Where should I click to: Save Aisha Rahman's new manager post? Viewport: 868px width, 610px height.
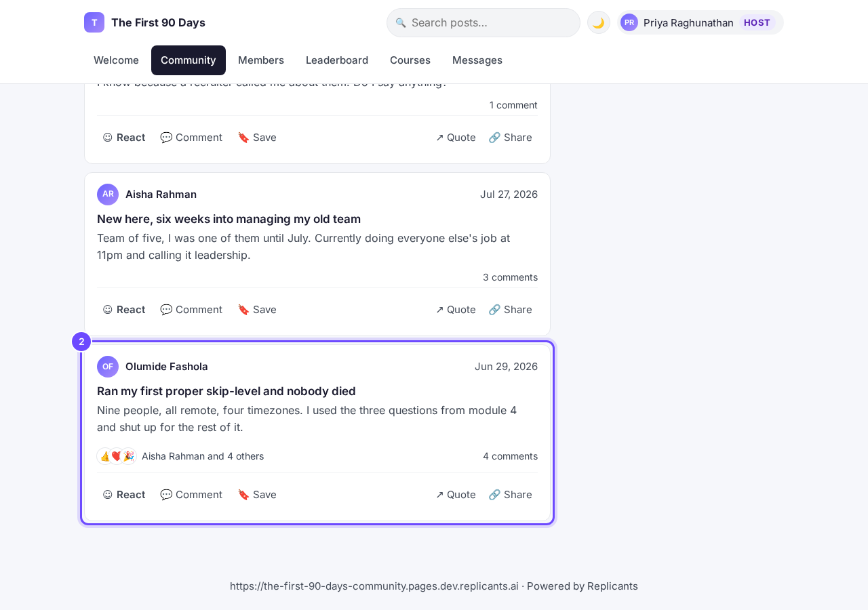tap(257, 310)
